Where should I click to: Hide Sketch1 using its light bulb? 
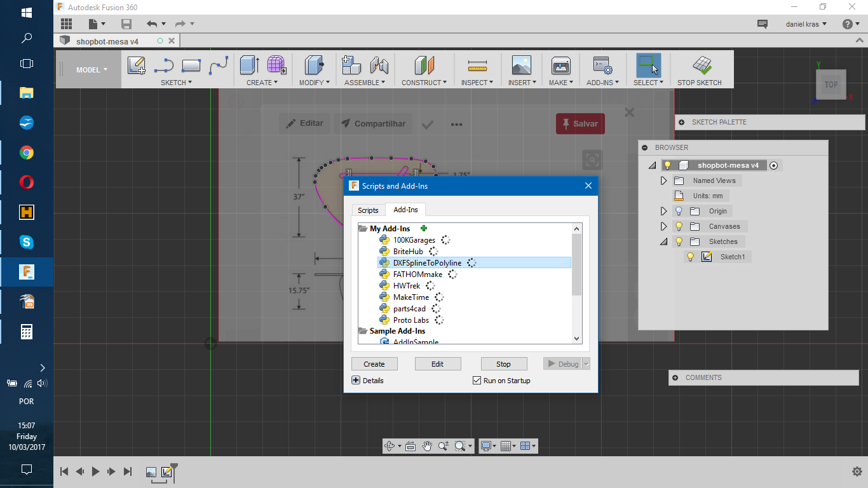(x=690, y=257)
